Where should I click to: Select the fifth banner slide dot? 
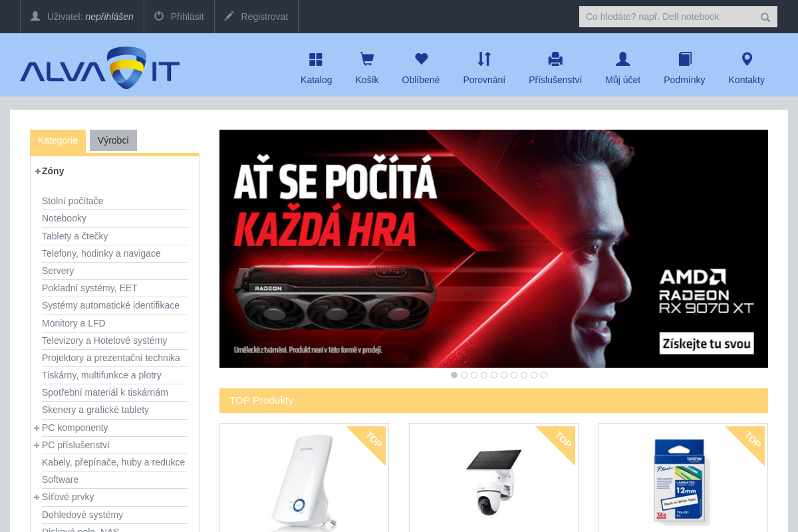(x=494, y=375)
